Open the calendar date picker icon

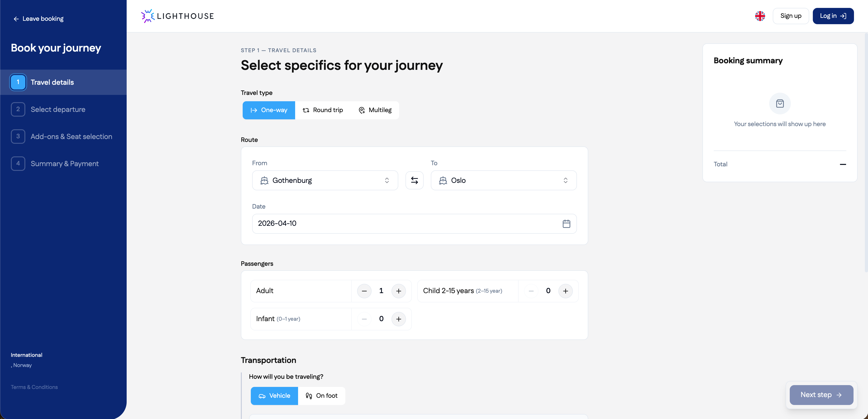coord(566,224)
